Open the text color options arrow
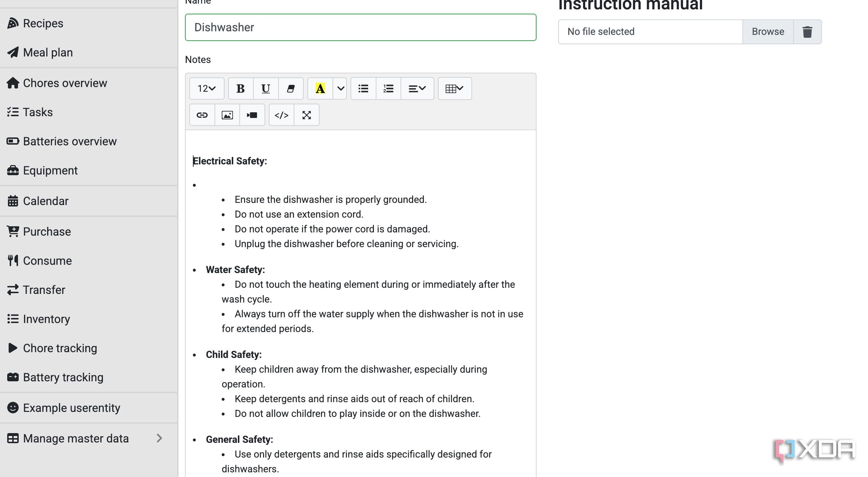The height and width of the screenshot is (477, 868). pos(340,88)
